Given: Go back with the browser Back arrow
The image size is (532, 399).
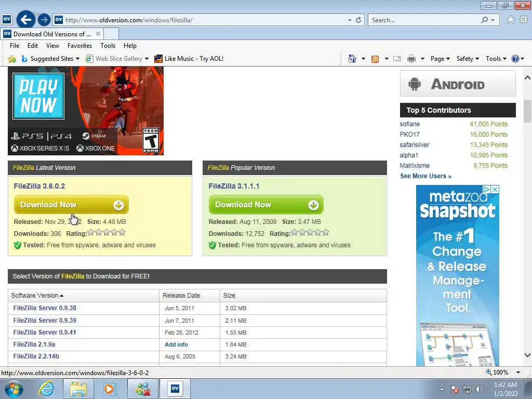Looking at the screenshot, I should (x=26, y=20).
